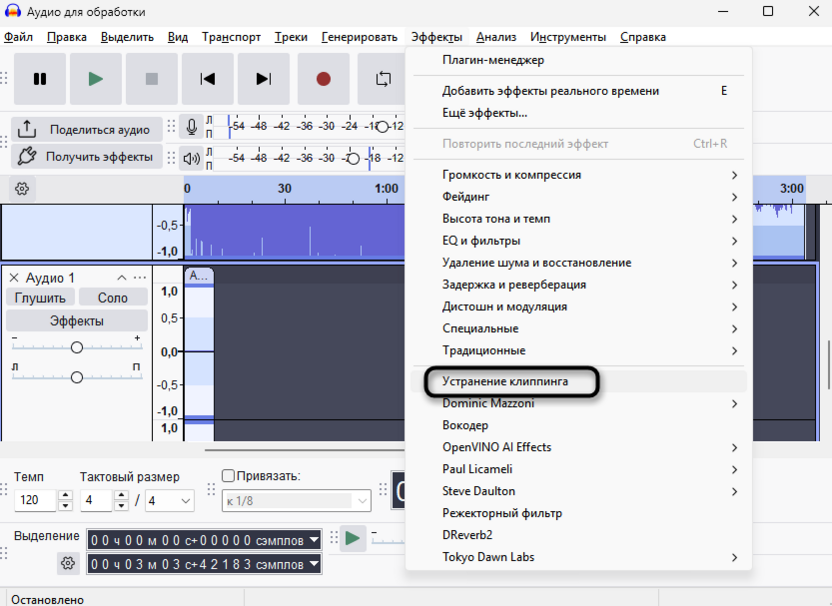Open the Треки menu
This screenshot has height=606, width=832.
click(291, 37)
